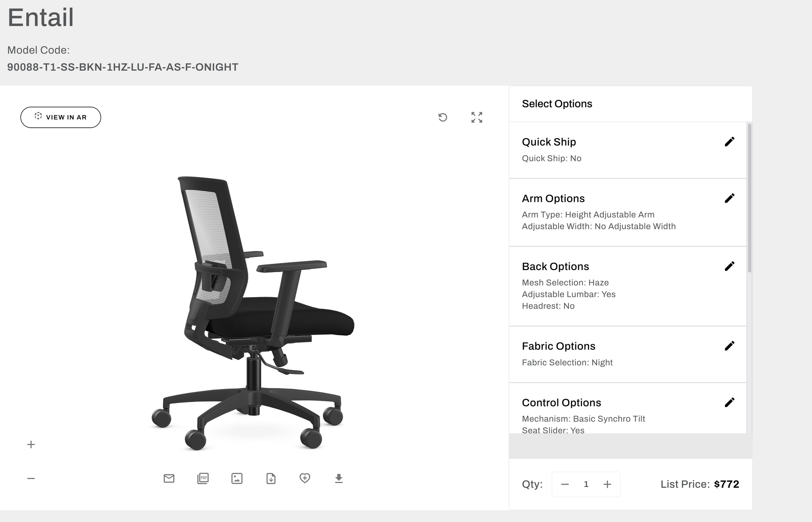
Task: Open the Arm Options section heading
Action: point(553,198)
